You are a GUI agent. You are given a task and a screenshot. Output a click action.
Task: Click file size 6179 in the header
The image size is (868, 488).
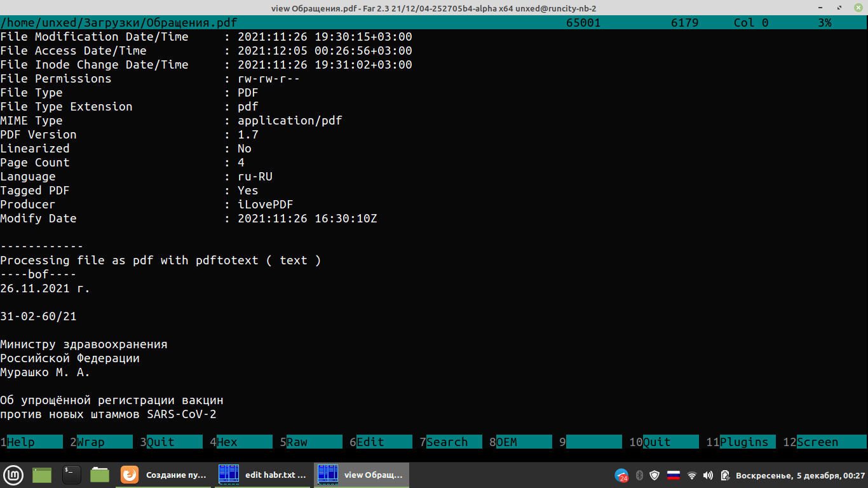point(684,23)
